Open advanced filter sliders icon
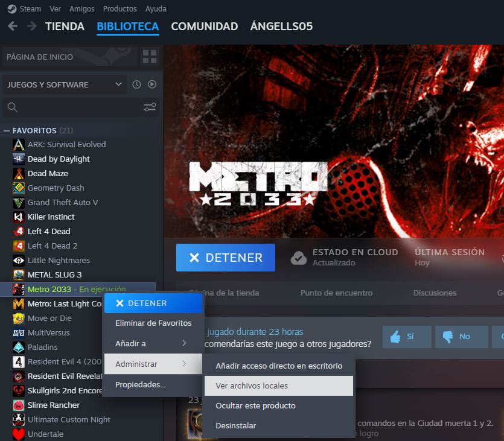Viewport: 504px width, 441px height. click(x=150, y=107)
